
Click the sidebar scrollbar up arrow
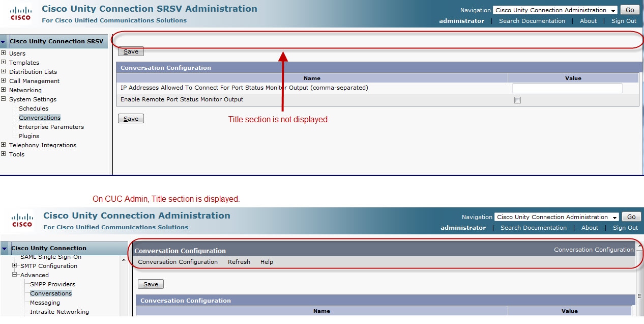(x=124, y=259)
